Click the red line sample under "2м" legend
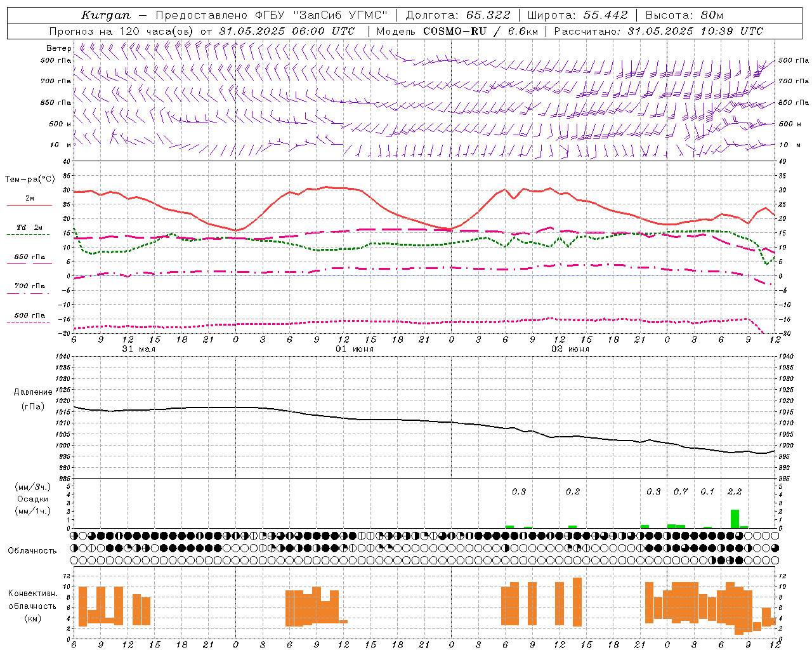Viewport: 812px width, 650px height. coord(29,205)
